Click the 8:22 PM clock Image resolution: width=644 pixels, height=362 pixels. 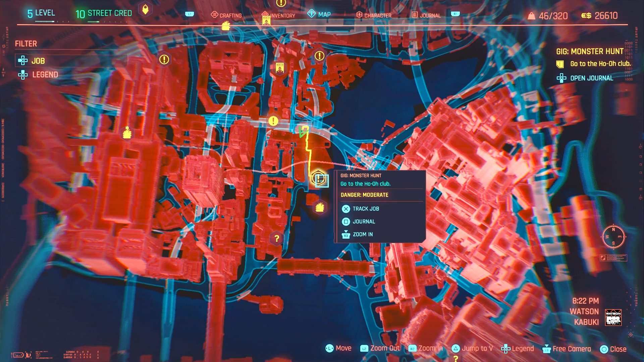click(x=585, y=301)
